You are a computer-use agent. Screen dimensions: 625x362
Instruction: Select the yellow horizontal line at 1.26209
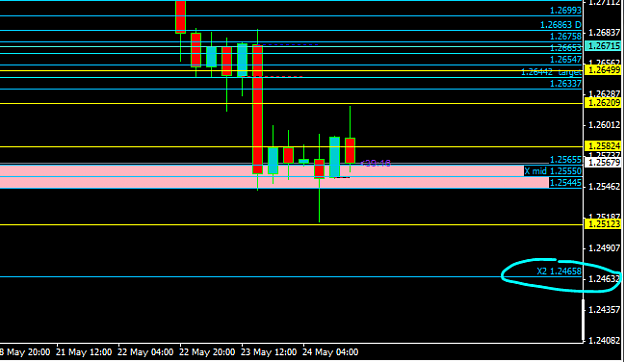click(x=292, y=103)
